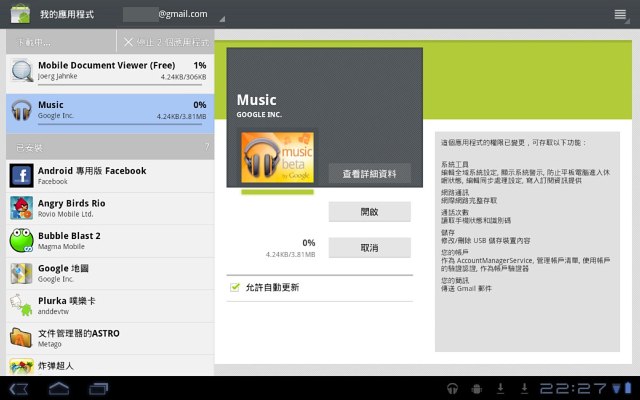This screenshot has width=640, height=400.
Task: Click 我的應用程式 title text
Action: [x=67, y=14]
